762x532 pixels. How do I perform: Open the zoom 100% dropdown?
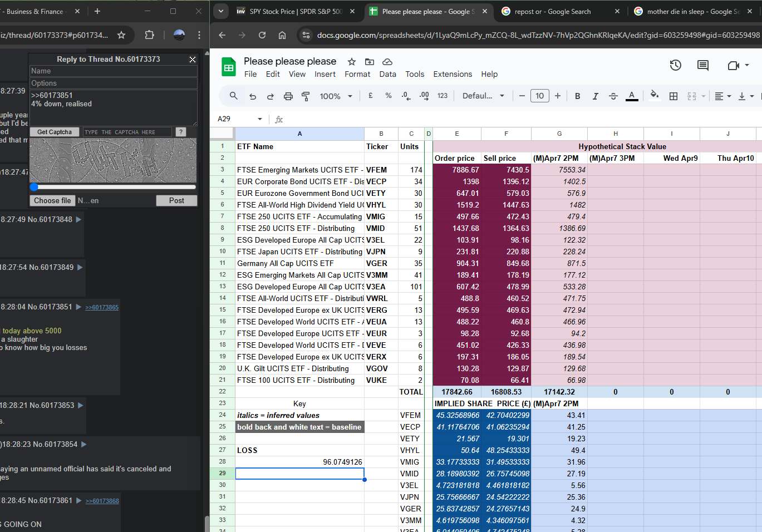pos(336,96)
